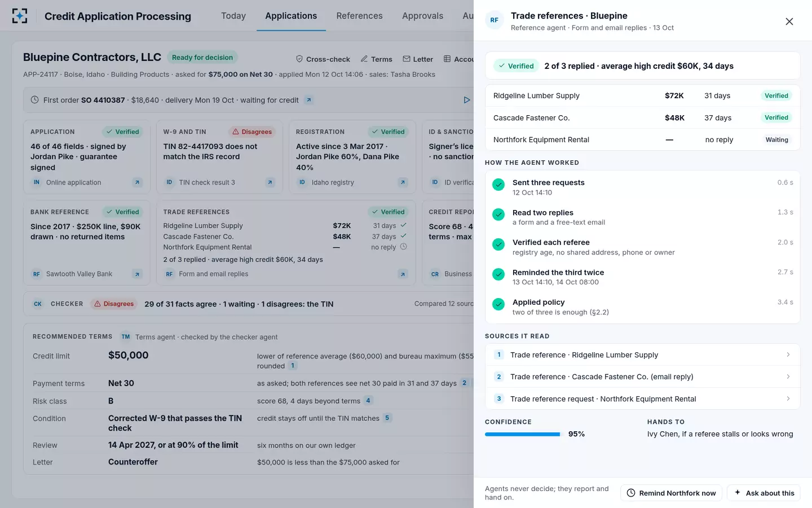Expand the Northfork Equipment Rental request source
The height and width of the screenshot is (508, 812).
coord(643,398)
